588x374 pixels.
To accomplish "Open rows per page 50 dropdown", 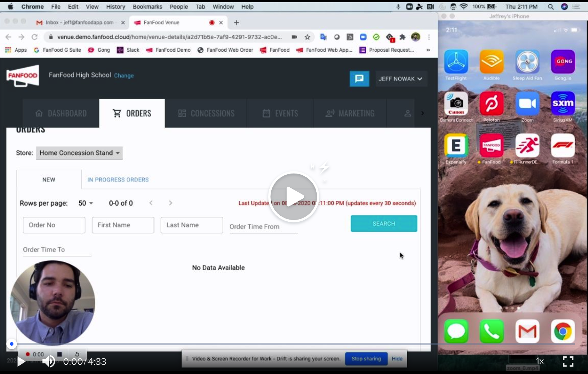I will 86,203.
